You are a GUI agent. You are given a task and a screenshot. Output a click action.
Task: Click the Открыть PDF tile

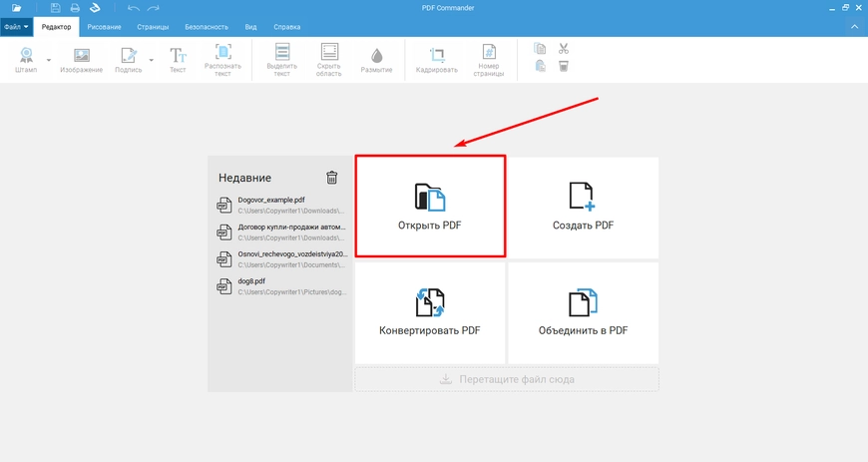pos(430,207)
